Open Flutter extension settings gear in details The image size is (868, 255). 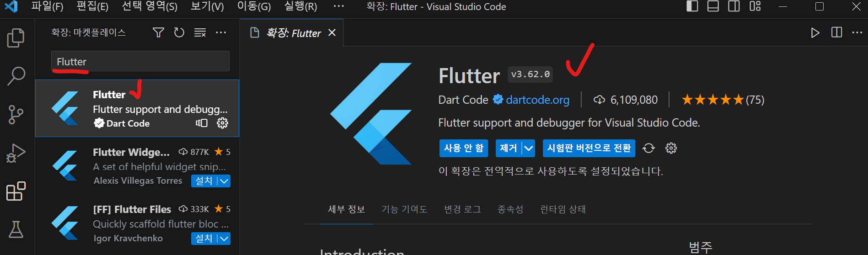click(x=671, y=148)
